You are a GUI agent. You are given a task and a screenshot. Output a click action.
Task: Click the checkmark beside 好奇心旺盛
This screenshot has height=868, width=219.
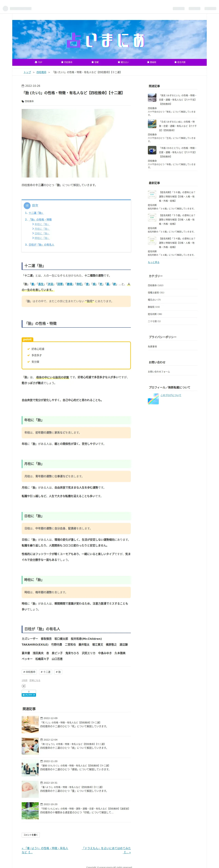tap(28, 349)
